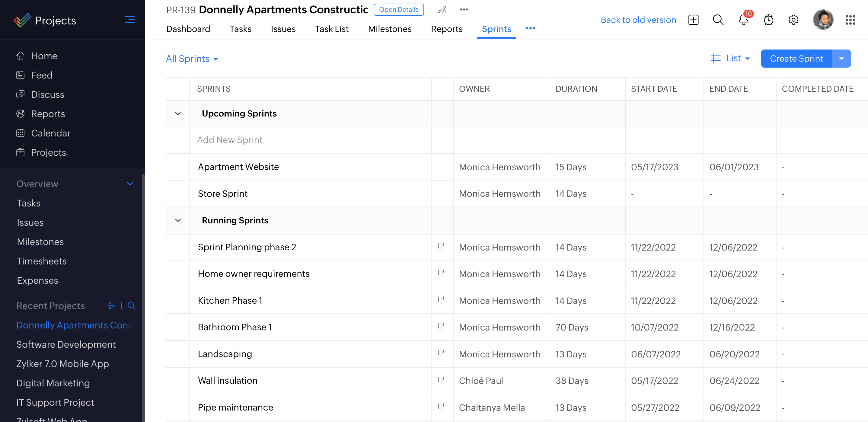Switch to the Task List tab
Image resolution: width=868 pixels, height=422 pixels.
pos(332,29)
